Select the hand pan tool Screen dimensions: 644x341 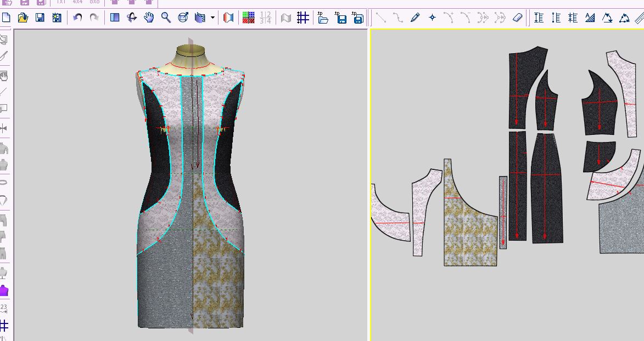coord(149,18)
